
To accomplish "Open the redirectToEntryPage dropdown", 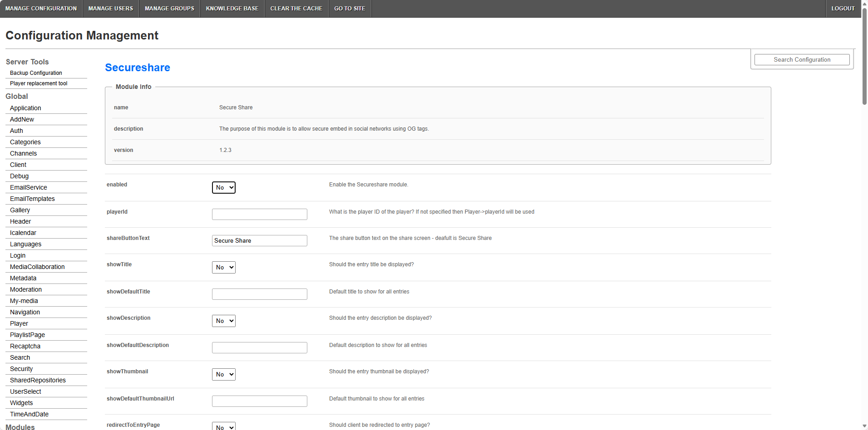I will click(x=224, y=426).
